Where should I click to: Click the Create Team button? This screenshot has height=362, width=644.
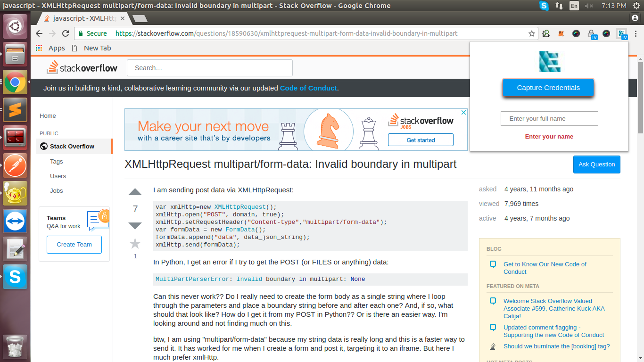click(74, 244)
